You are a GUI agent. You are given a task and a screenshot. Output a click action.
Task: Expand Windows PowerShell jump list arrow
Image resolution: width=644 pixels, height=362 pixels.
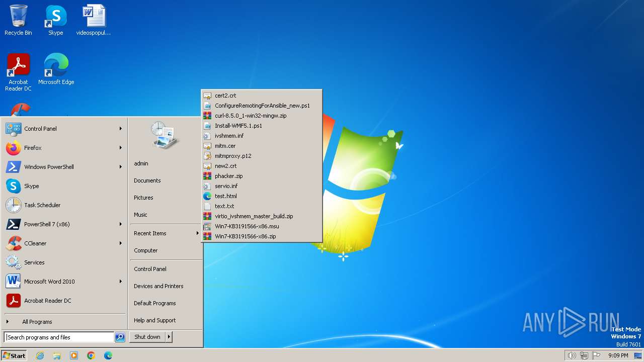(121, 167)
